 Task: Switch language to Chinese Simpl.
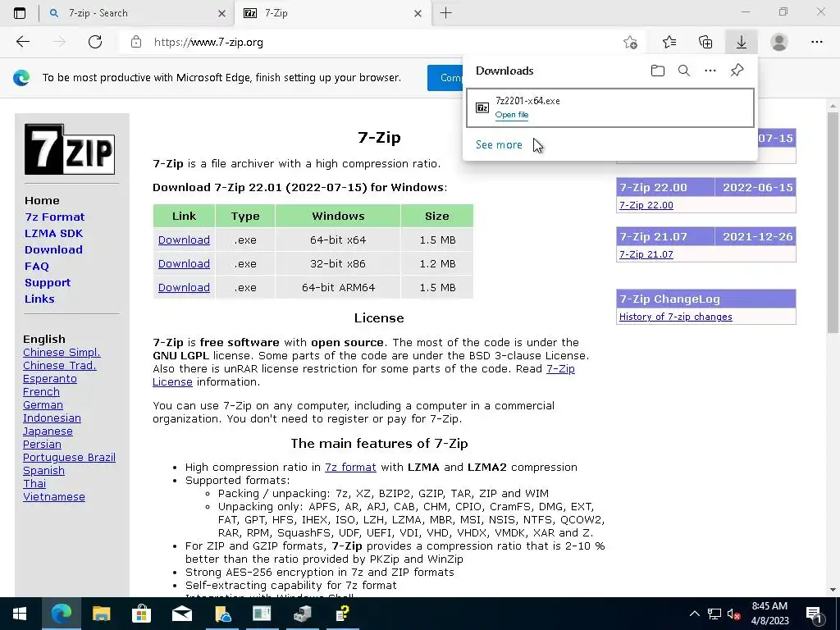(x=62, y=353)
